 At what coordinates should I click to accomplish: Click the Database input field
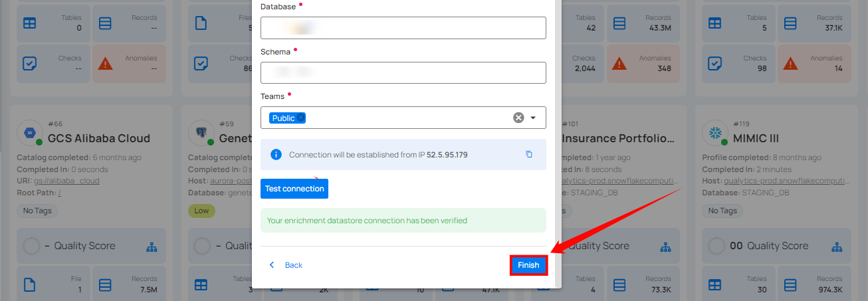(403, 28)
